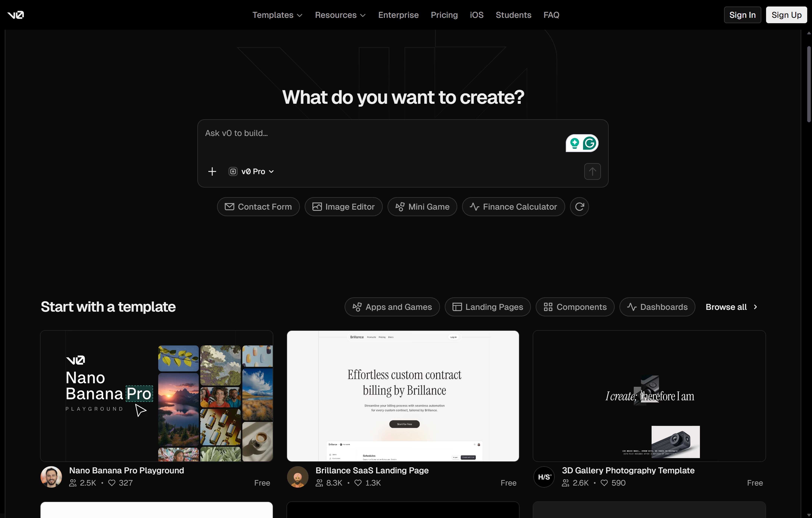Screen dimensions: 812x518
Task: Open the iOS nav link
Action: 476,15
